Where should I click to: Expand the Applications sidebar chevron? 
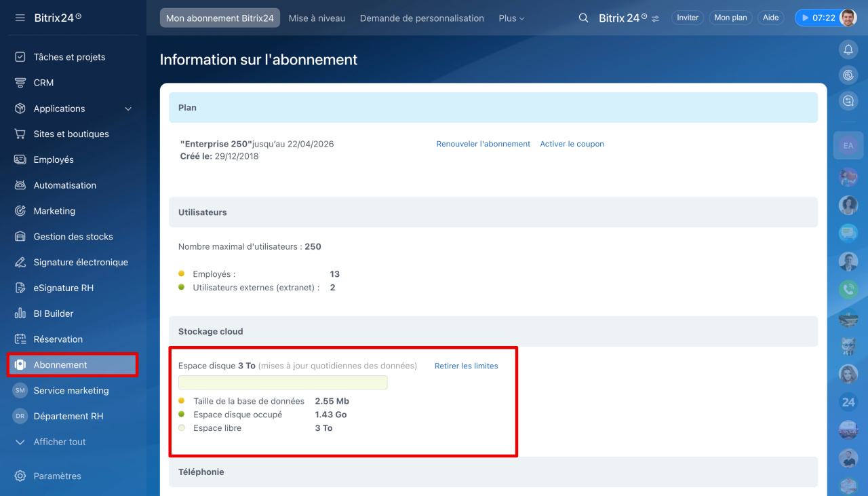tap(128, 109)
